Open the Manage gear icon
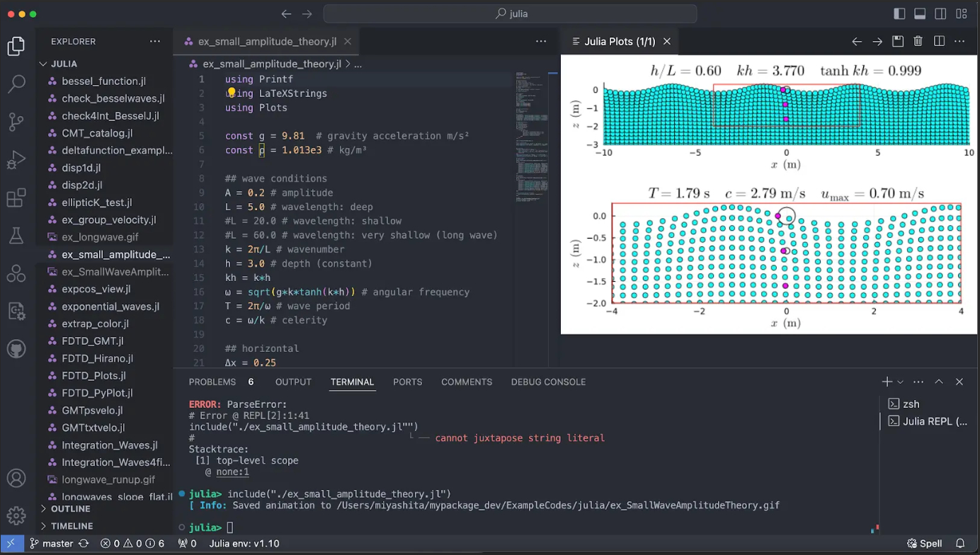This screenshot has height=555, width=980. point(16,515)
